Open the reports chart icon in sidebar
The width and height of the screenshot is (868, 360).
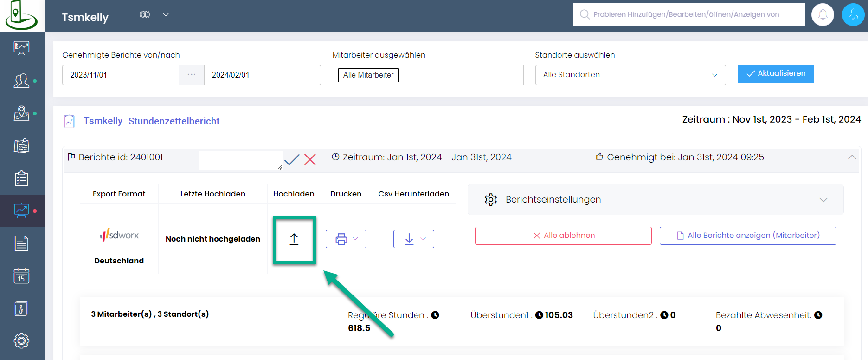click(21, 211)
